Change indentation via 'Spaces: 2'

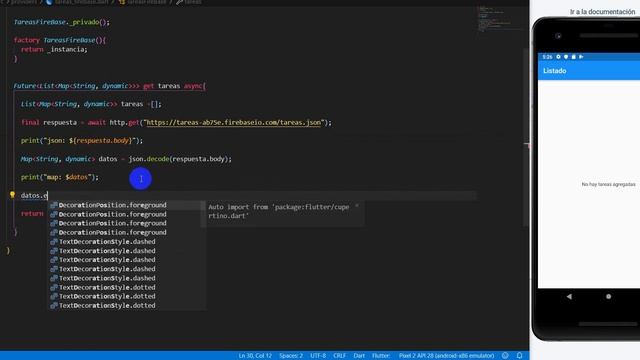[291, 356]
